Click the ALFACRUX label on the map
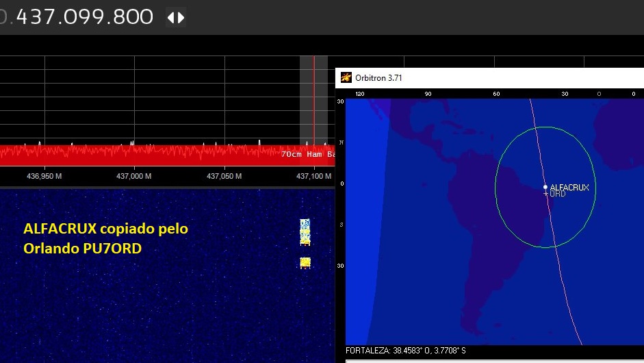The width and height of the screenshot is (644, 363). [x=569, y=188]
